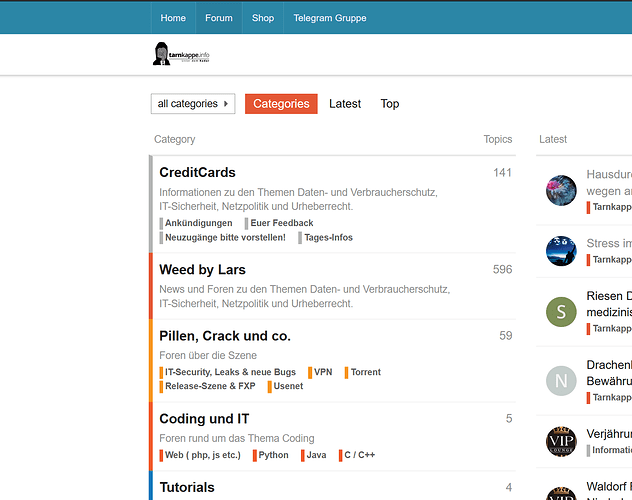Select the Categories tab
The width and height of the screenshot is (632, 500).
point(281,104)
